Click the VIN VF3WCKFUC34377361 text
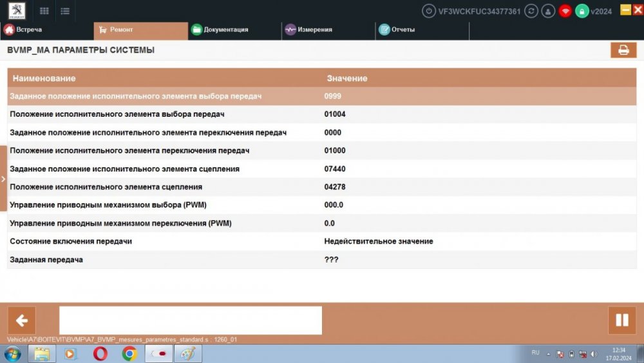 (479, 12)
